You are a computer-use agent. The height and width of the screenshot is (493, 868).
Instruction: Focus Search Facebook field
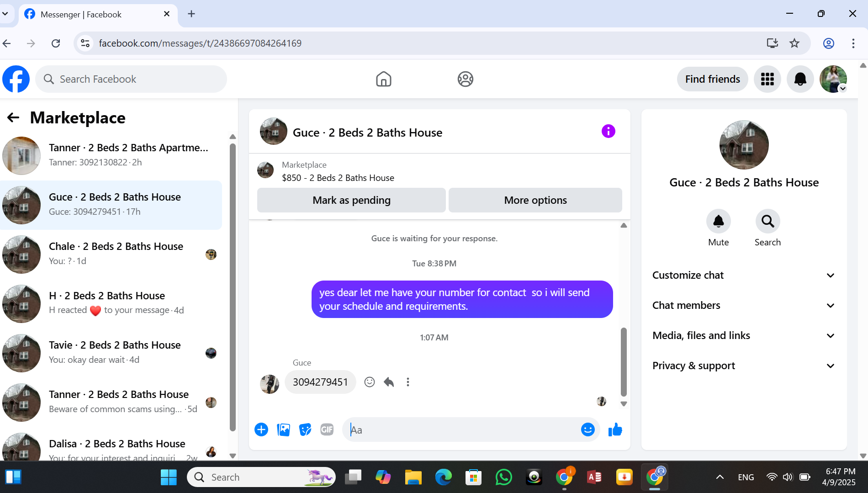pyautogui.click(x=131, y=79)
